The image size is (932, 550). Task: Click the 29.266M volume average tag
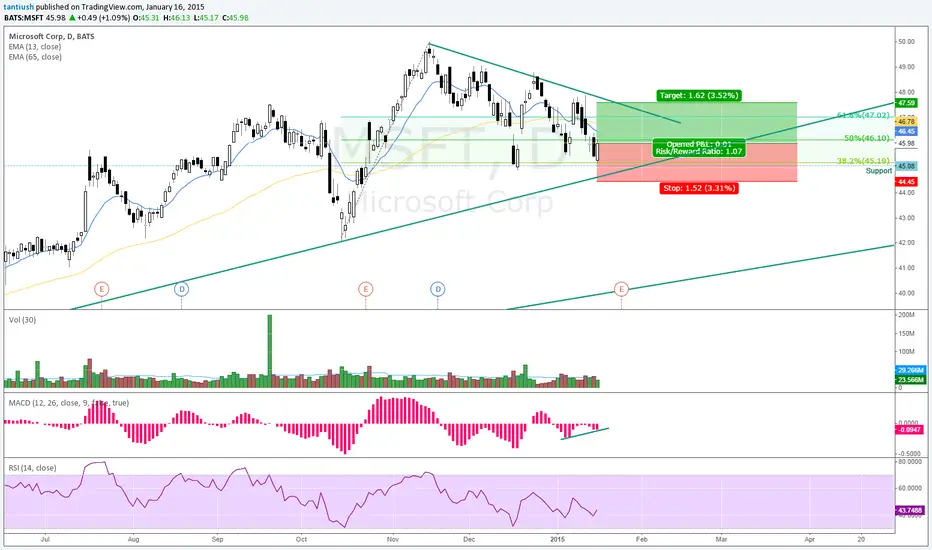click(911, 370)
